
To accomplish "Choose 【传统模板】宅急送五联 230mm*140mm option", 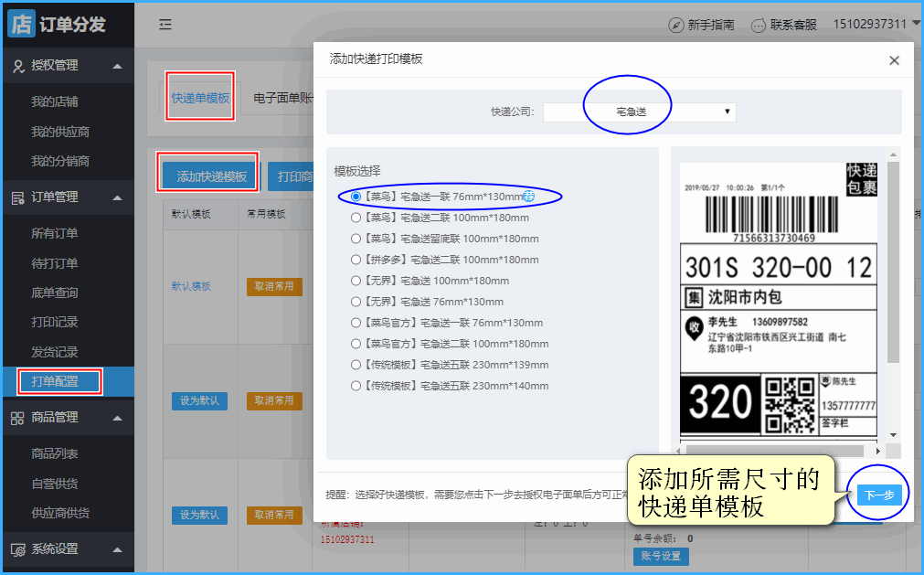I will [x=356, y=386].
